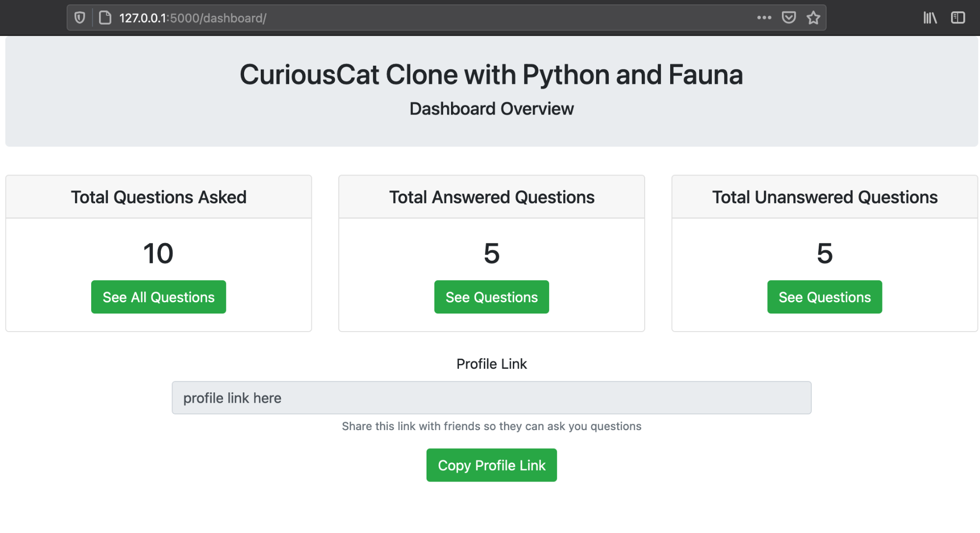Image resolution: width=980 pixels, height=533 pixels.
Task: Click the Profile Link label
Action: tap(492, 363)
